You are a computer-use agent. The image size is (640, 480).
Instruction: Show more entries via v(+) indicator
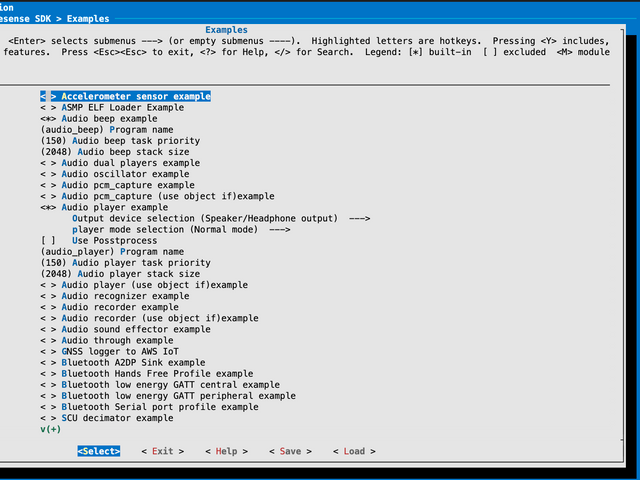click(x=51, y=429)
